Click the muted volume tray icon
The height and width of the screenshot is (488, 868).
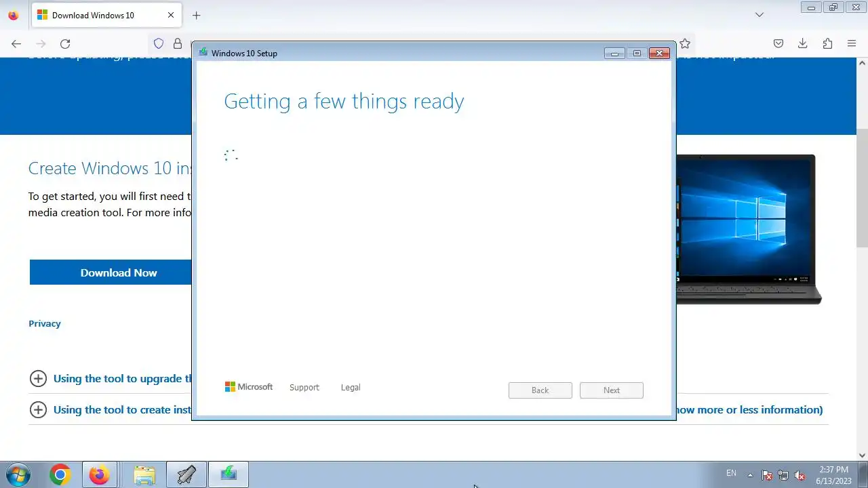[x=800, y=475]
